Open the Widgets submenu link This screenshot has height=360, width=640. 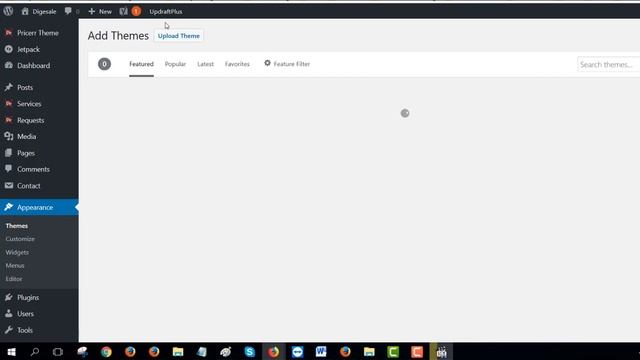point(17,252)
